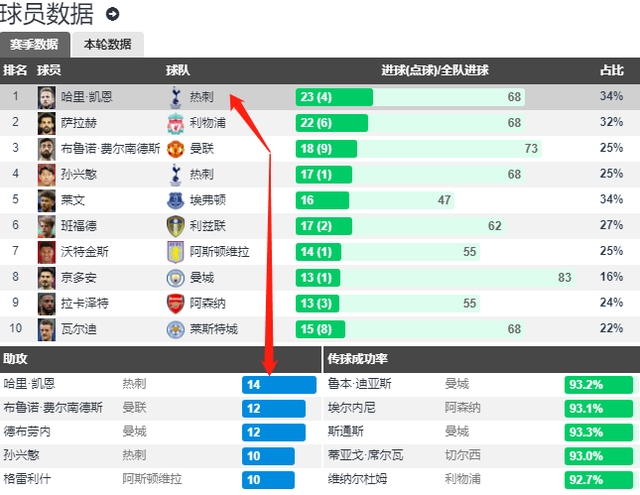Click the Manchester City crest beside 曼城
Viewport: 640px width, 495px height.
coord(176,278)
